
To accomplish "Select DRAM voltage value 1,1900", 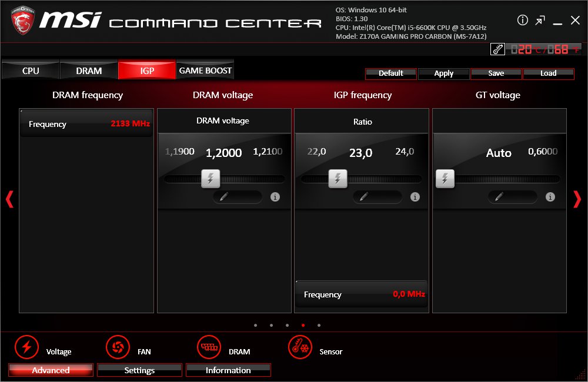I will (179, 152).
